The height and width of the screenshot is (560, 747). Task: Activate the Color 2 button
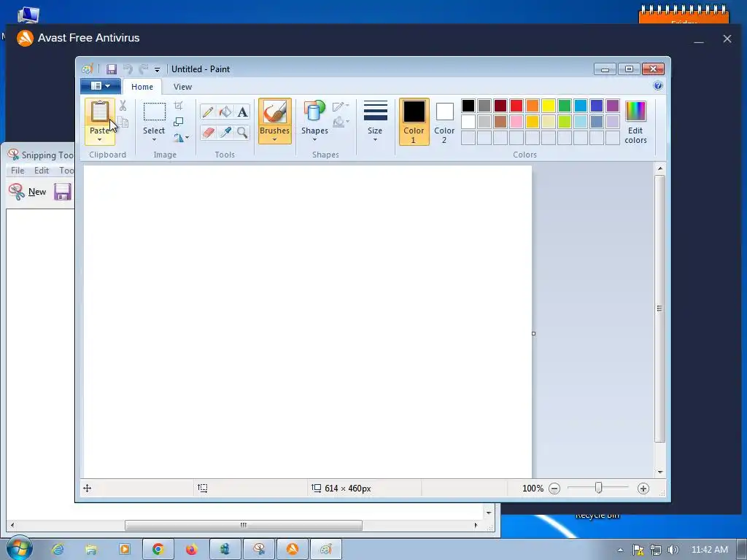pos(444,122)
